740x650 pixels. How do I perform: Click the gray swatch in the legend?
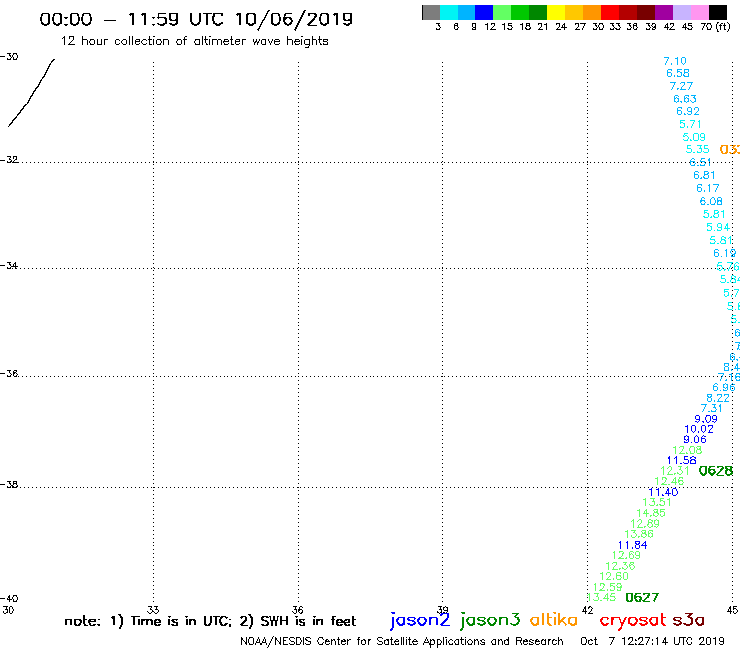tap(431, 12)
